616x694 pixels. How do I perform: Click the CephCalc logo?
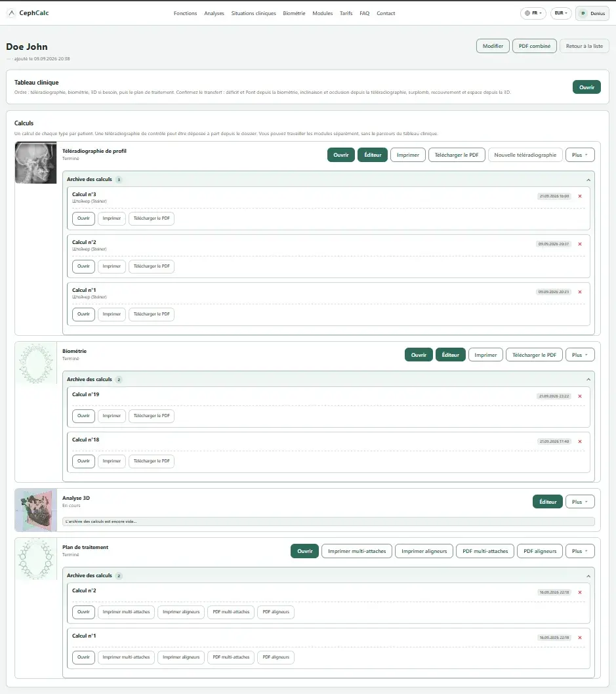(28, 13)
